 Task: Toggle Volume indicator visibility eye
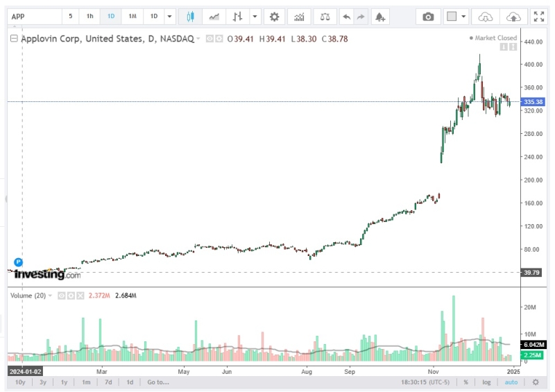coord(61,296)
